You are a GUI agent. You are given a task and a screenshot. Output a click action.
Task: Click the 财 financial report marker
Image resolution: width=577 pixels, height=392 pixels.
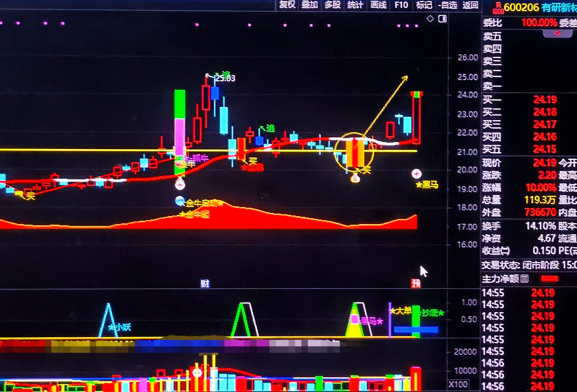(x=205, y=284)
